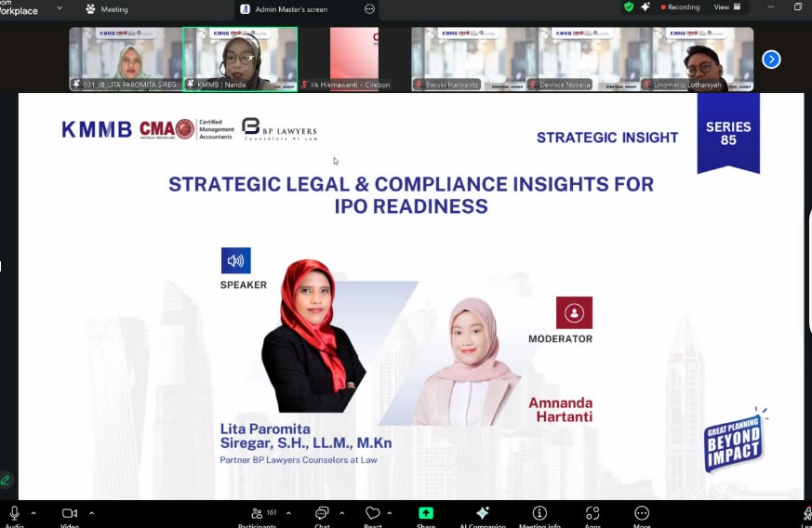
Task: Expand the Zoom Workplace dropdown chevron
Action: click(x=60, y=8)
